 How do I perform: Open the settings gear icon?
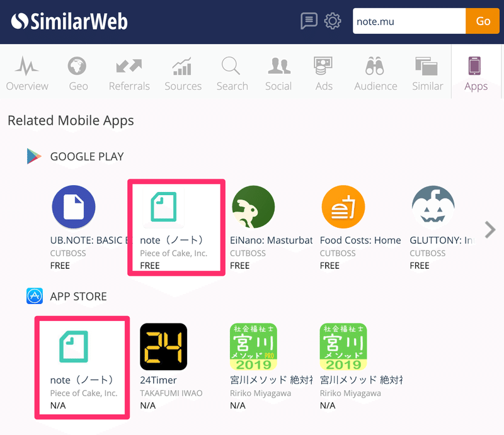point(333,21)
